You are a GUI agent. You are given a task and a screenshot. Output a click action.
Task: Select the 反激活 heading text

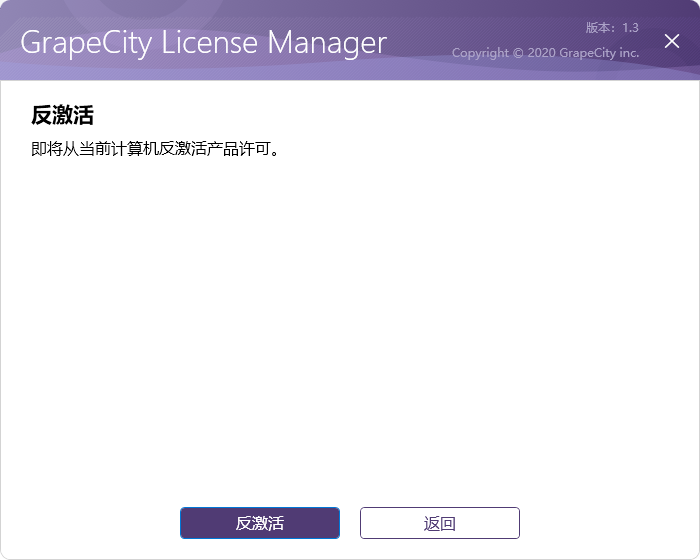62,115
